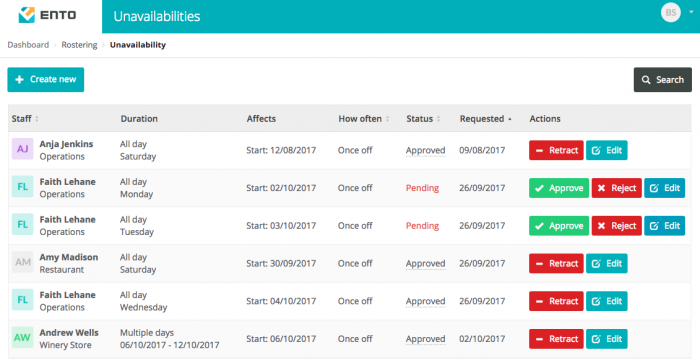Click Approved status for Andrew Wells
Viewport: 700px width, 363px height.
425,339
